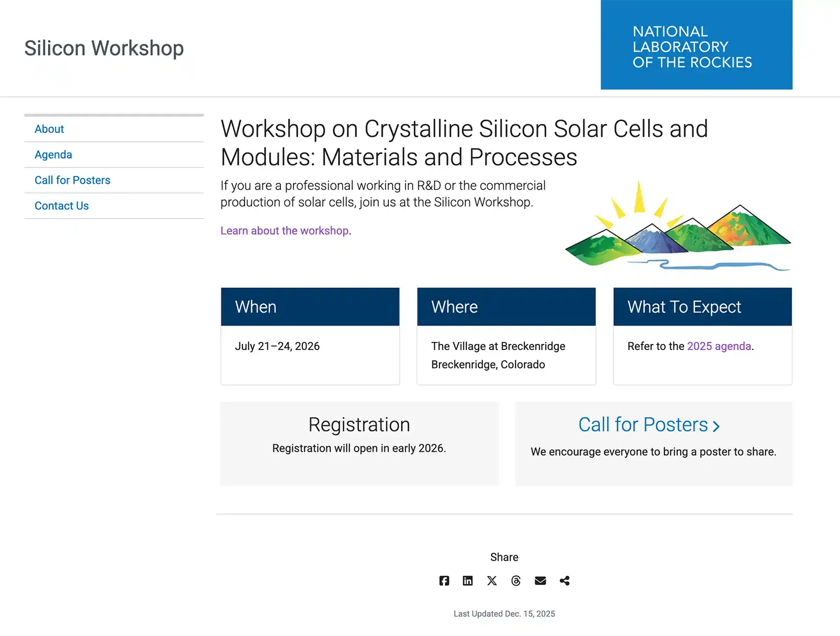Screen dimensions: 840x636
Task: Open the About page
Action: click(x=49, y=129)
